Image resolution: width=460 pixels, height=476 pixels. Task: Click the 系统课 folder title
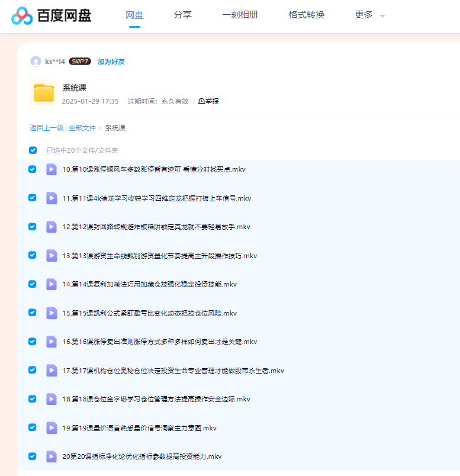[x=75, y=88]
